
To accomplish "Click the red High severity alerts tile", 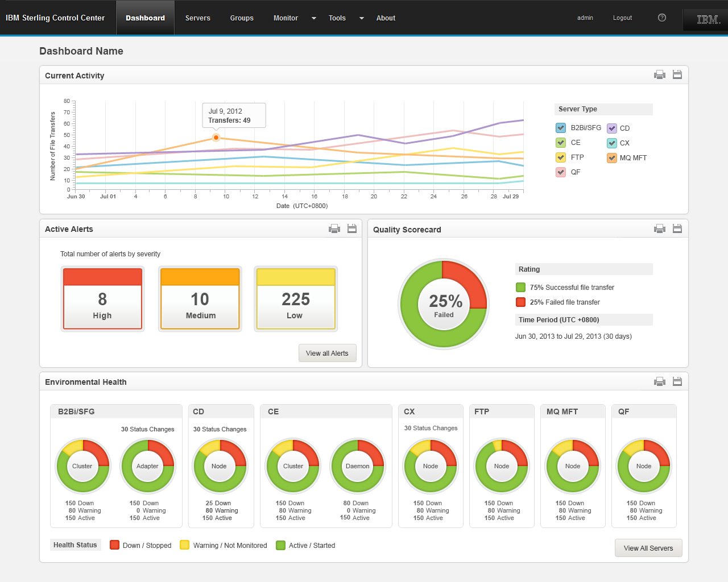I will [102, 299].
